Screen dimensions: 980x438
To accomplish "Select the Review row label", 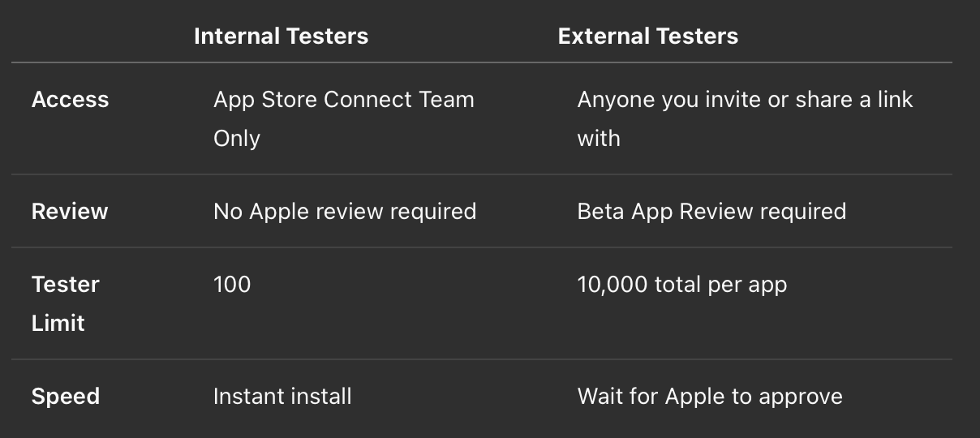I will (x=70, y=212).
